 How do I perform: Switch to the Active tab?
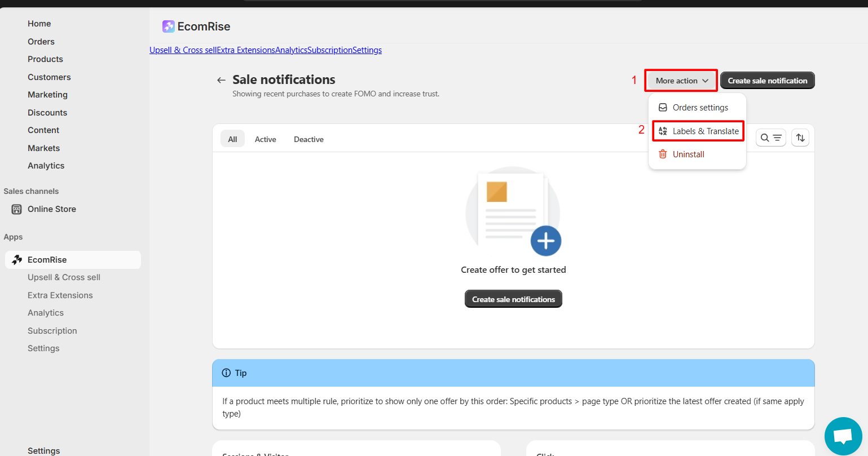coord(265,139)
